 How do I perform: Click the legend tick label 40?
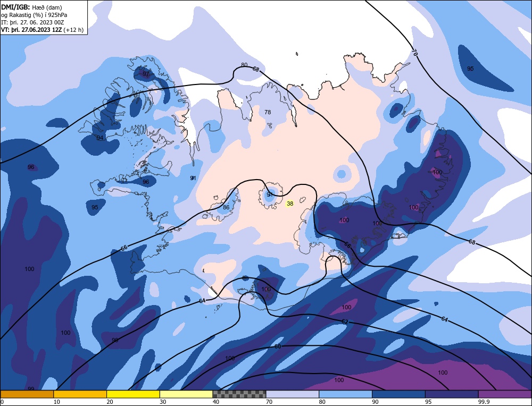(216, 402)
